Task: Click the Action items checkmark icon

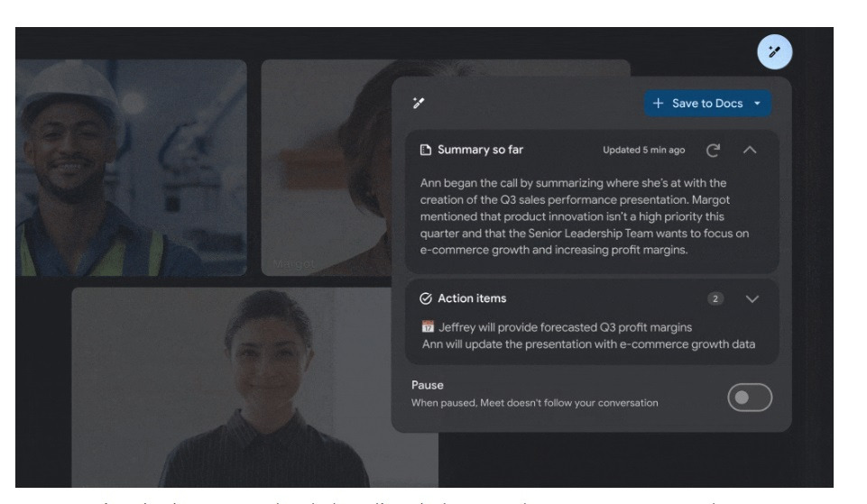Action: coord(425,298)
